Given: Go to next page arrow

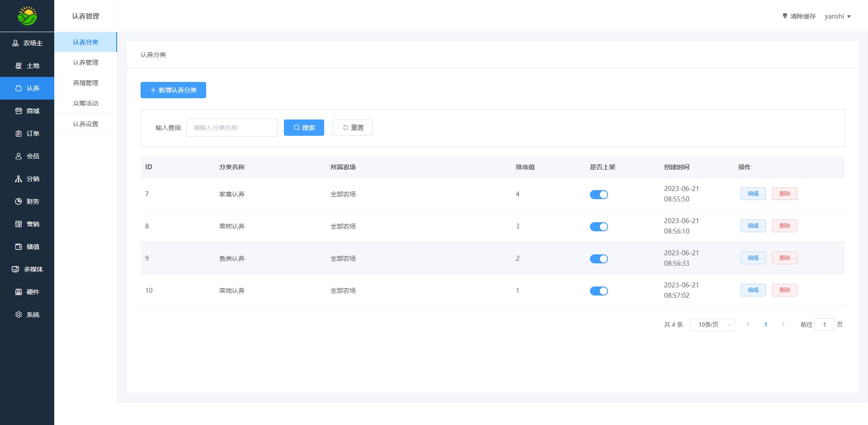Looking at the screenshot, I should [783, 325].
